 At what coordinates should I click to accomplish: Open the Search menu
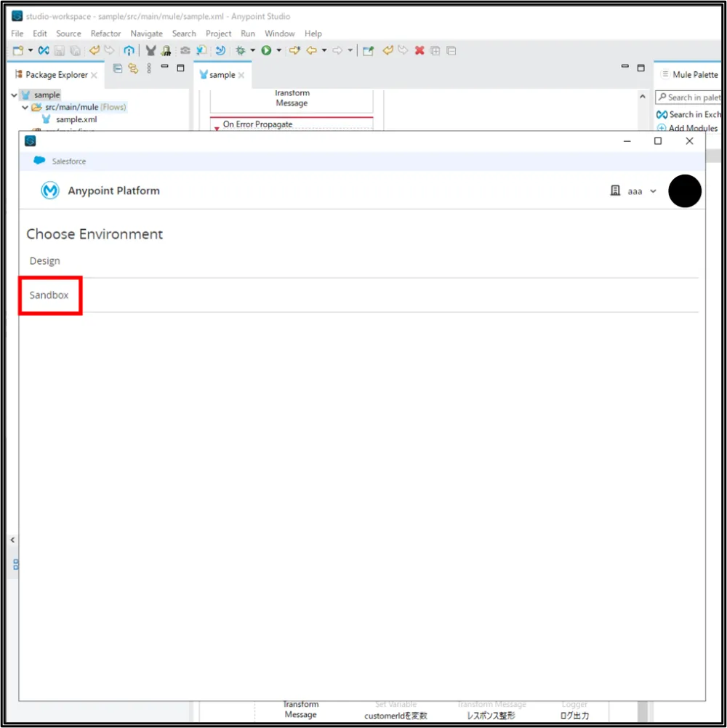pos(185,33)
